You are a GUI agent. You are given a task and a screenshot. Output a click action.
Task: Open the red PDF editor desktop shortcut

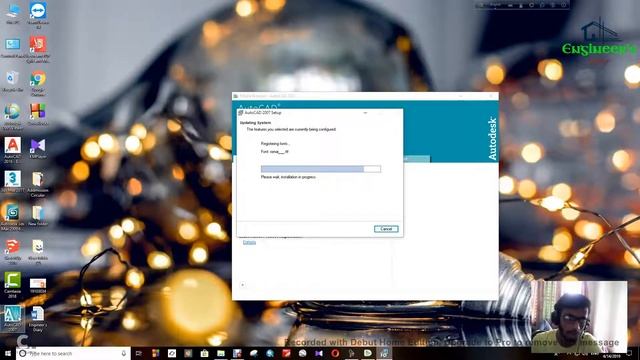[38, 49]
